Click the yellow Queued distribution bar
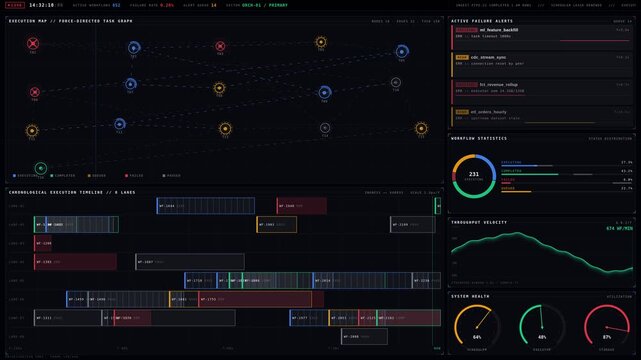This screenshot has width=641, height=360. click(x=516, y=191)
